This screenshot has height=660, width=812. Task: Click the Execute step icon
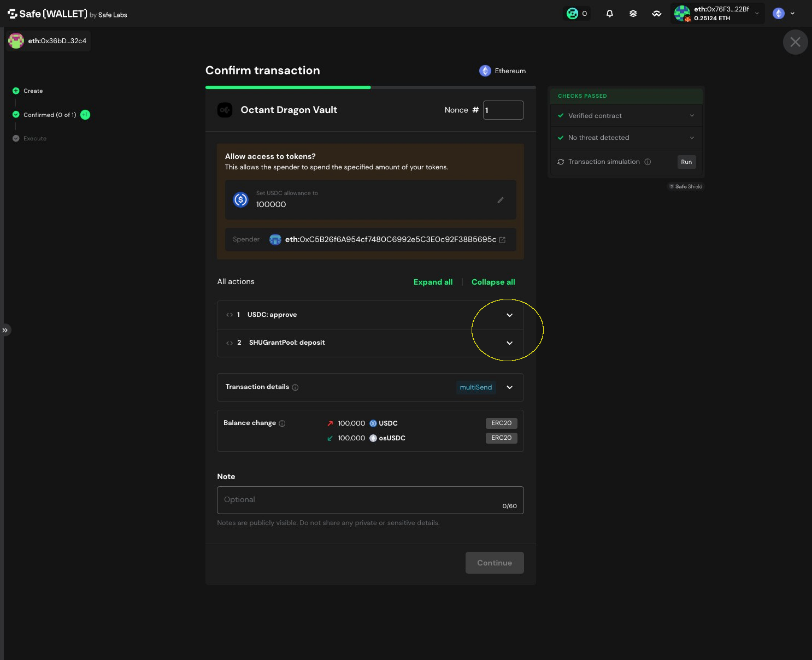point(16,138)
